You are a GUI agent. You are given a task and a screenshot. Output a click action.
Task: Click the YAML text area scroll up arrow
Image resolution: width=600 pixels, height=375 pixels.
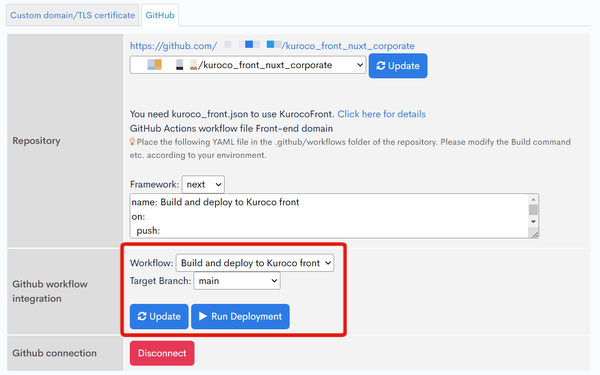pyautogui.click(x=533, y=199)
